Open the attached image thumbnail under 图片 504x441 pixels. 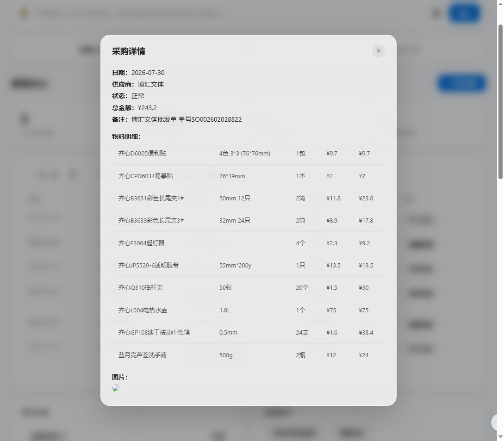point(116,388)
